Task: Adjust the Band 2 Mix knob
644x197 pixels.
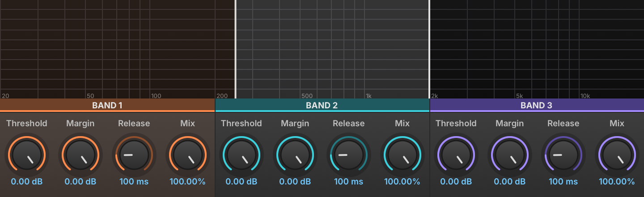Action: (402, 154)
